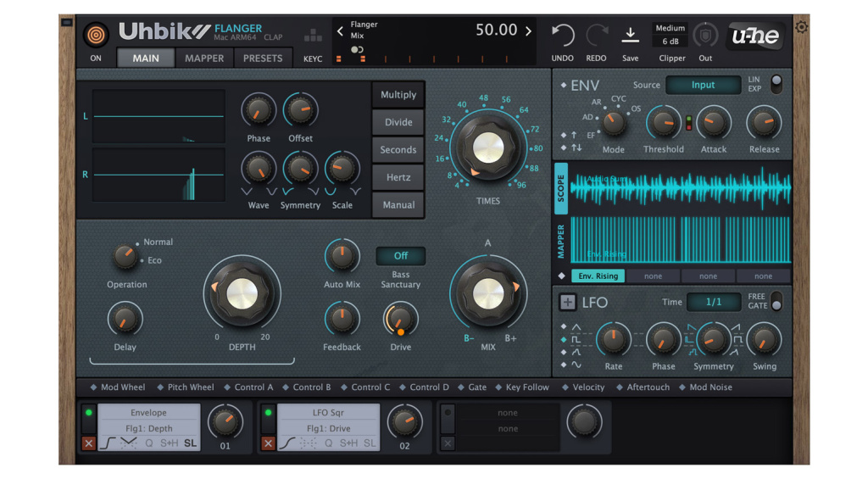Select the Hertz time mode button

(398, 177)
